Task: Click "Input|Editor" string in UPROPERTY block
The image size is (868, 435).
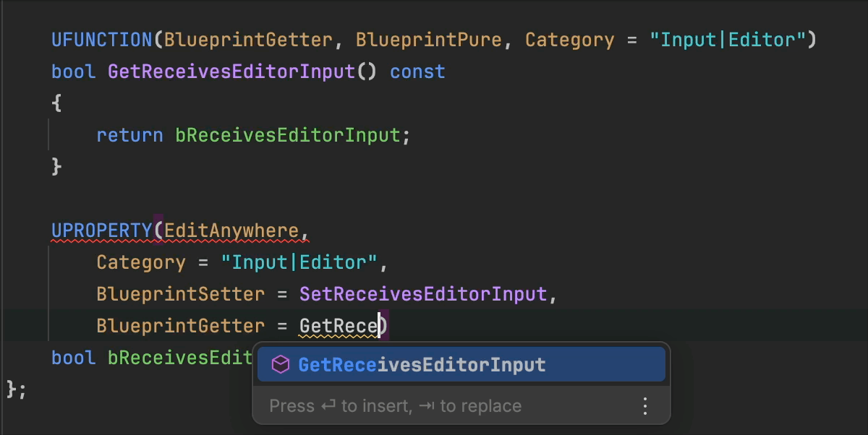Action: click(299, 262)
